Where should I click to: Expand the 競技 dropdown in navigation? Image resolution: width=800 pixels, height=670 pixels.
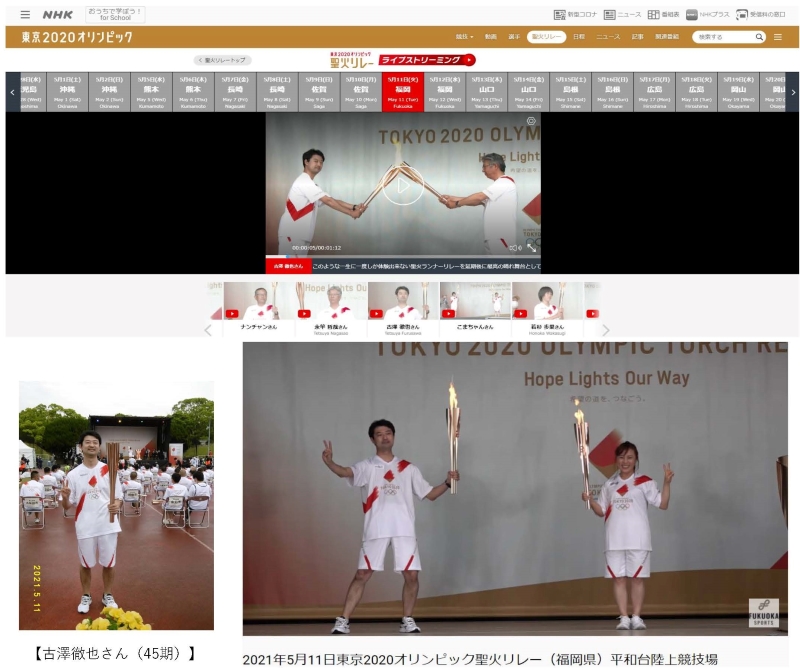pos(463,37)
